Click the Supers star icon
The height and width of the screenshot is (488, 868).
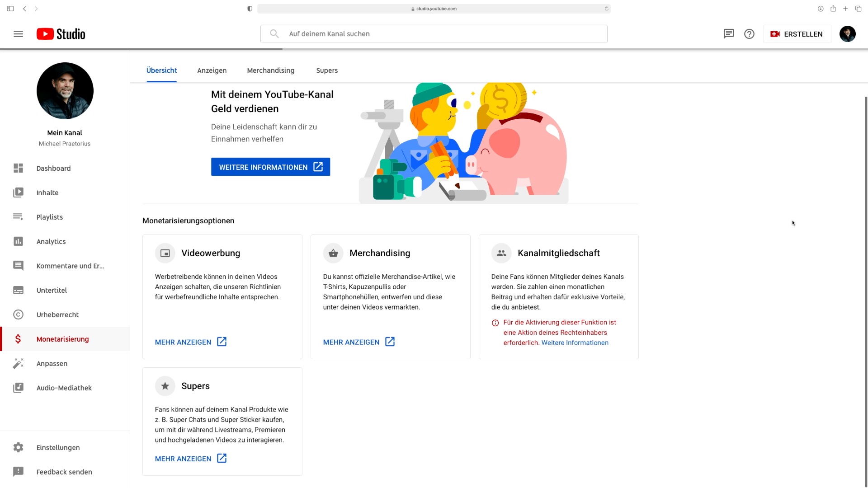[x=165, y=386]
